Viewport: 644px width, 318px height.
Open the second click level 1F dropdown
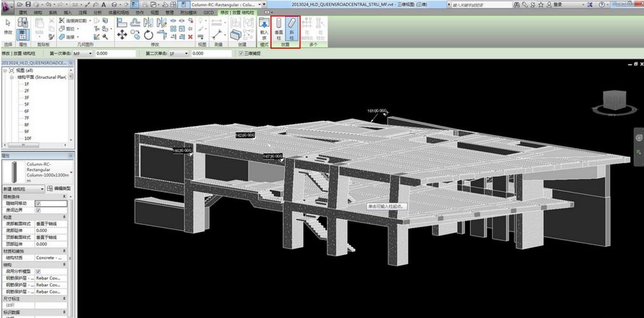[186, 54]
